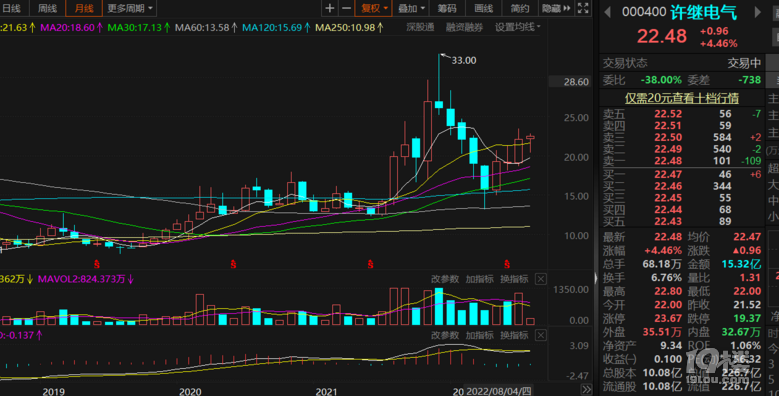This screenshot has height=396, width=779.
Task: Click the scroll-right arrows at chart bottom
Action: (x=586, y=390)
